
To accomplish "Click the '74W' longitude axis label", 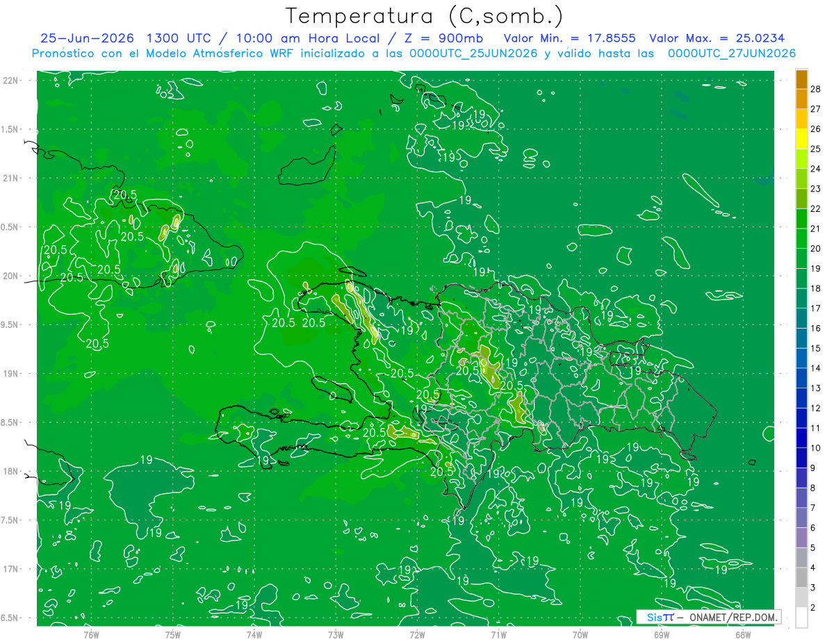I will coord(254,634).
